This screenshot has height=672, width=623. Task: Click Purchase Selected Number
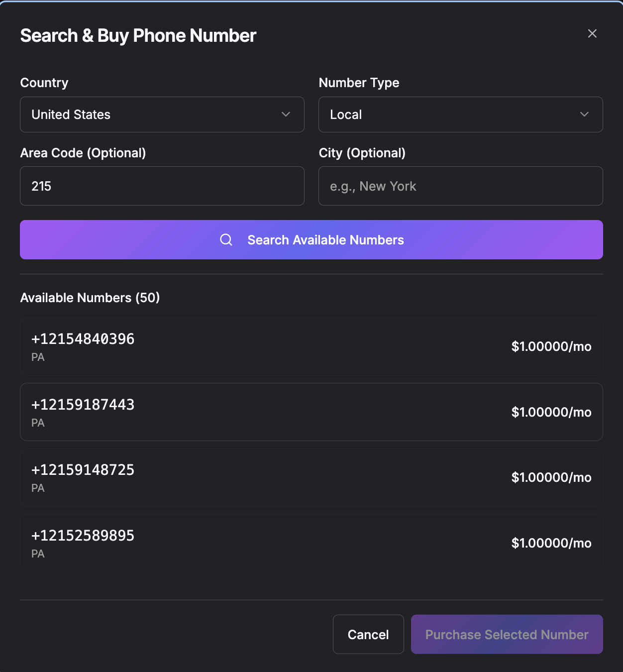[x=506, y=634]
